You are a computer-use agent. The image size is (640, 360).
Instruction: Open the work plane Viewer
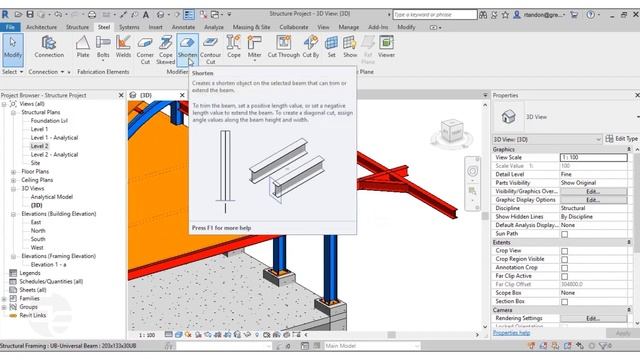point(386,47)
